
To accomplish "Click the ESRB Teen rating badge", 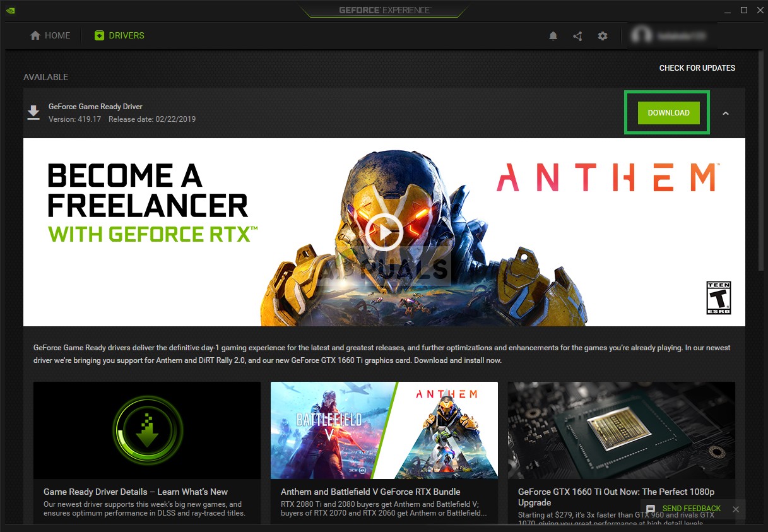I will 718,298.
